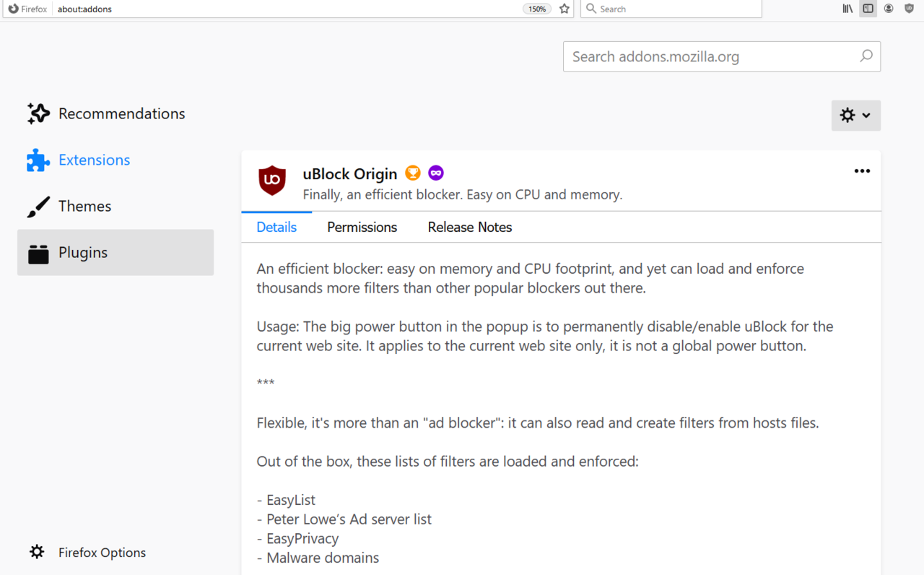
Task: Click the 150% zoom level badge
Action: pyautogui.click(x=537, y=9)
